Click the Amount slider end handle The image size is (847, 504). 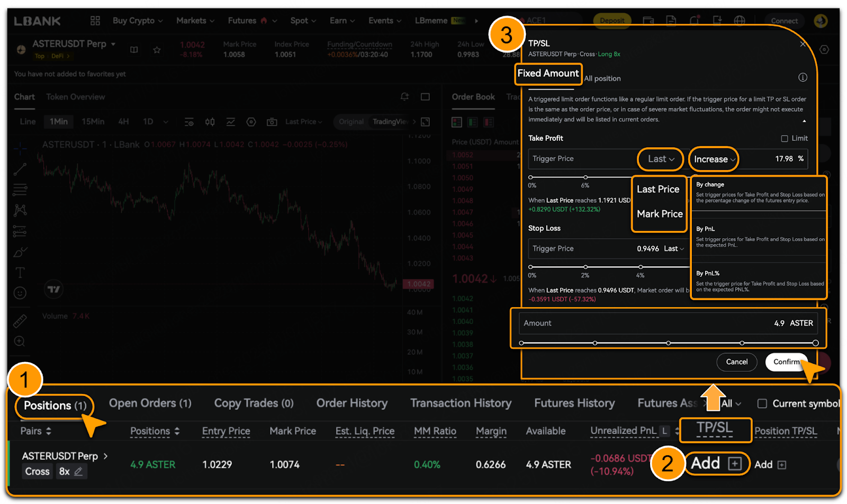[x=815, y=343]
